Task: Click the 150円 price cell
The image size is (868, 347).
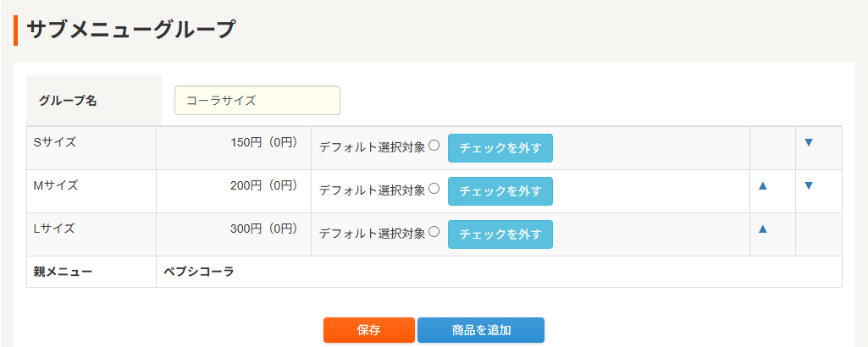Action: [x=264, y=142]
